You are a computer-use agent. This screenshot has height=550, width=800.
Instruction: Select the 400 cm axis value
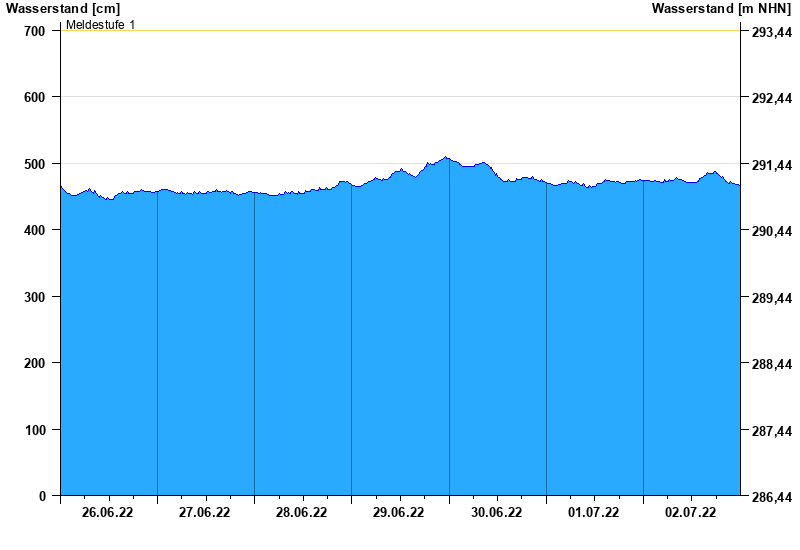tap(35, 231)
